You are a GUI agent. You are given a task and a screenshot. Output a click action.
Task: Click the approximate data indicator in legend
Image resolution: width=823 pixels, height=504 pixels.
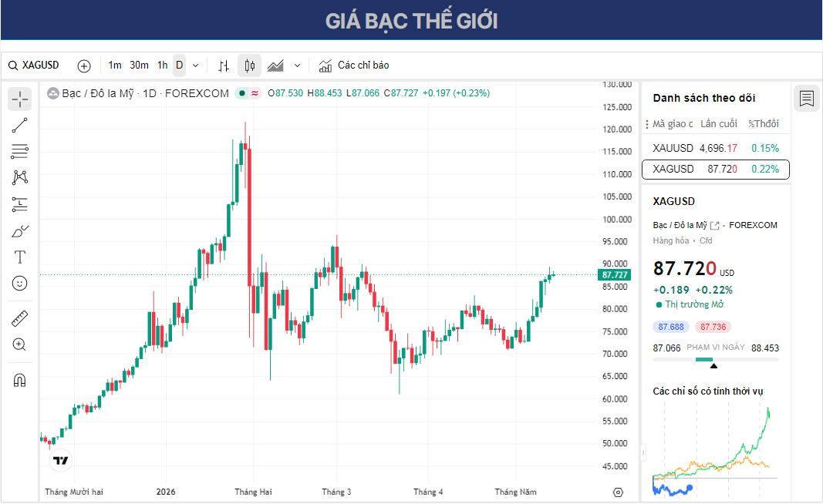(x=255, y=93)
